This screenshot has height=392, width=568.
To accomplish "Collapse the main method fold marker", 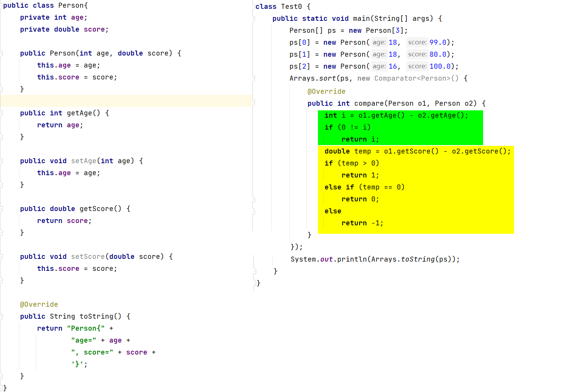I will coord(254,19).
